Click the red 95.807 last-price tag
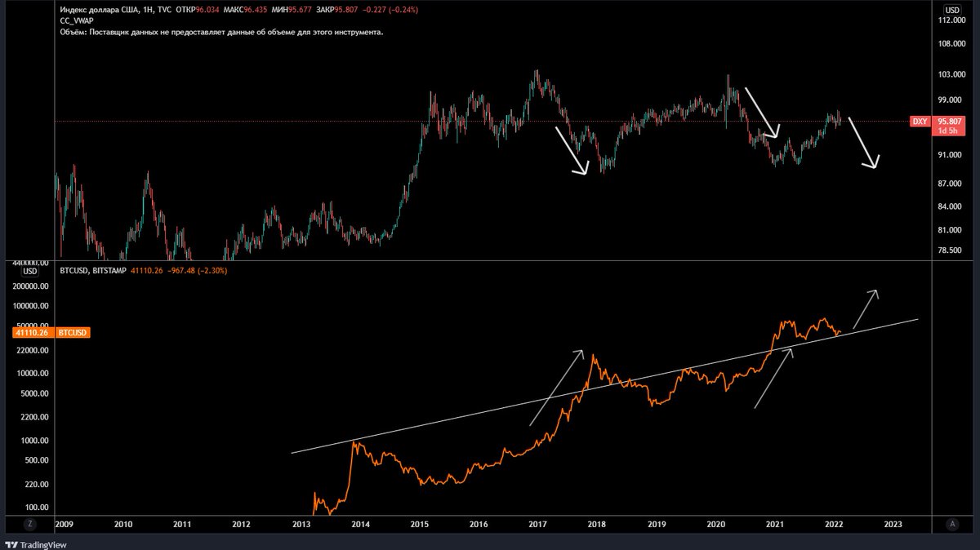 949,121
